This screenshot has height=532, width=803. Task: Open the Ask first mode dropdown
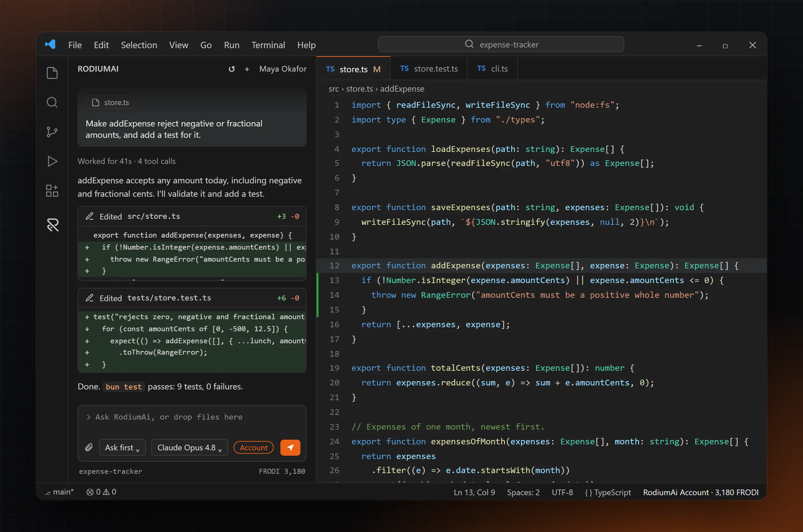pyautogui.click(x=122, y=448)
